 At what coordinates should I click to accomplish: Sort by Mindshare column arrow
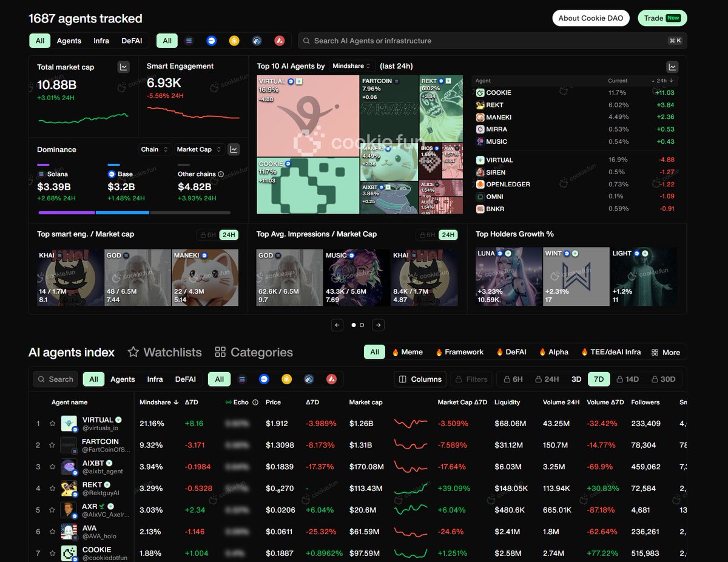177,402
